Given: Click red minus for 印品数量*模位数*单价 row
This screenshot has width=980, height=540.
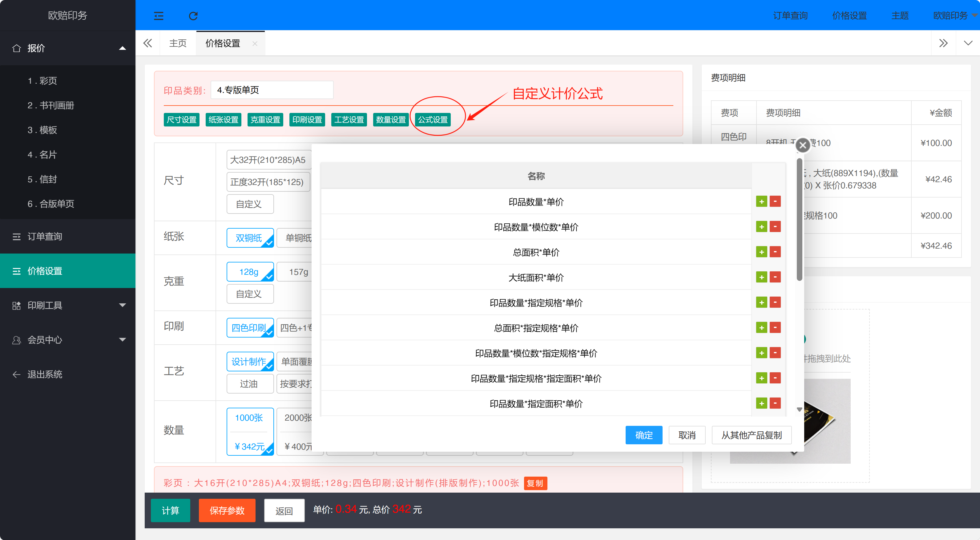Looking at the screenshot, I should (x=775, y=227).
